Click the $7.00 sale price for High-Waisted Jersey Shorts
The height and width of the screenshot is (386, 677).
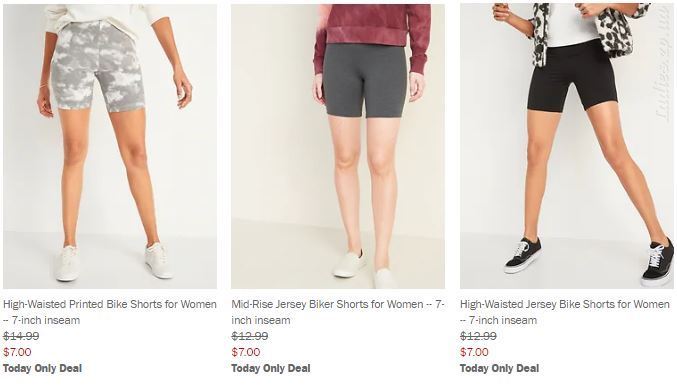coord(474,352)
